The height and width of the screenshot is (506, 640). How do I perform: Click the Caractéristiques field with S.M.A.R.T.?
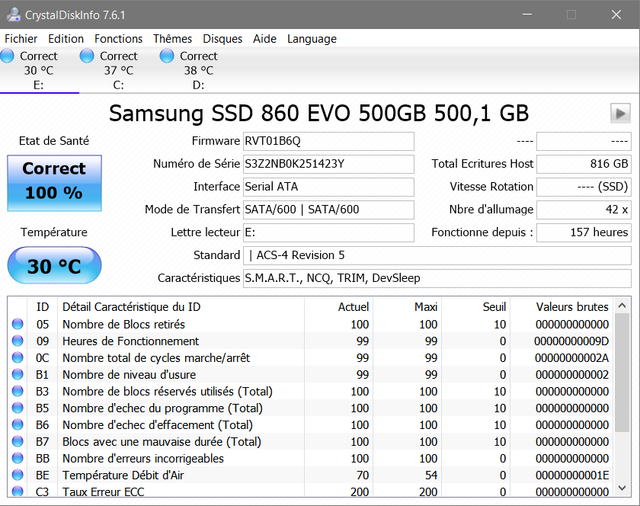point(437,278)
